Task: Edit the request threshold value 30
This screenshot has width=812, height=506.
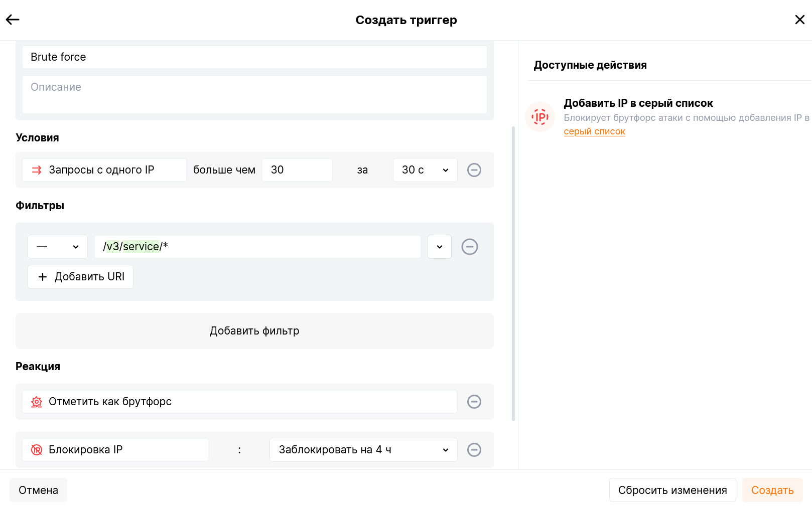Action: pyautogui.click(x=297, y=170)
